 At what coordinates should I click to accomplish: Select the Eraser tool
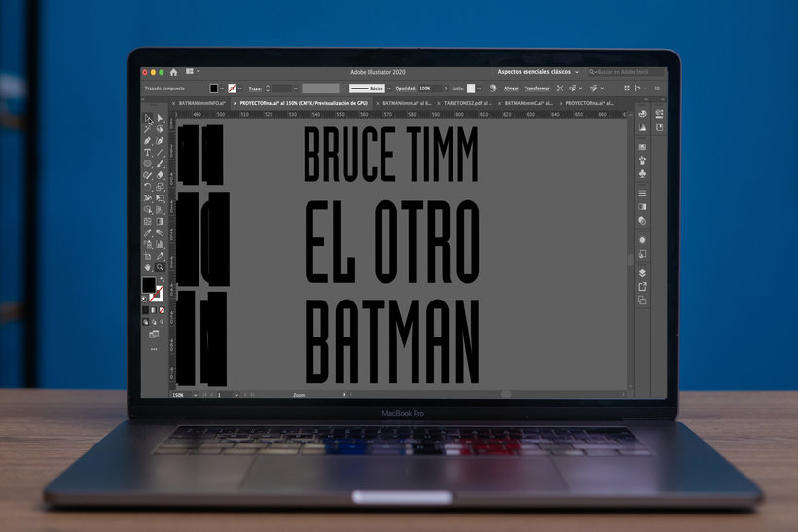point(160,175)
